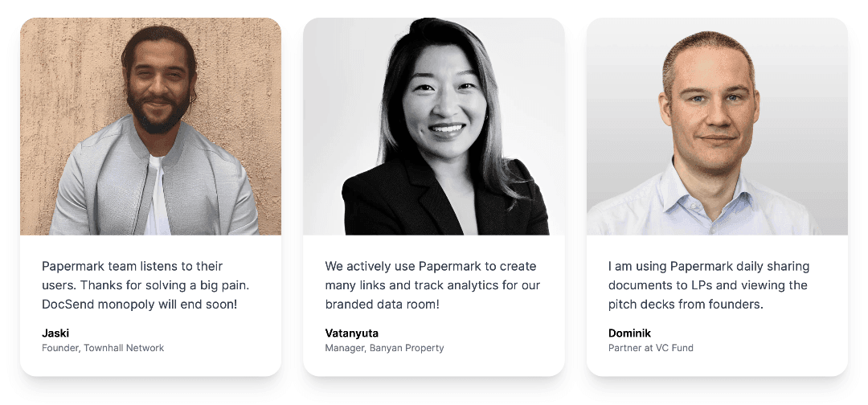This screenshot has width=868, height=405.
Task: Click "many links and track analytics for our" line
Action: (x=432, y=285)
